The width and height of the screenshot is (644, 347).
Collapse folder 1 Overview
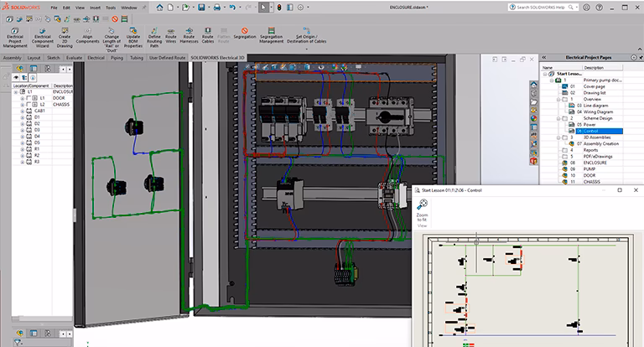coord(558,100)
